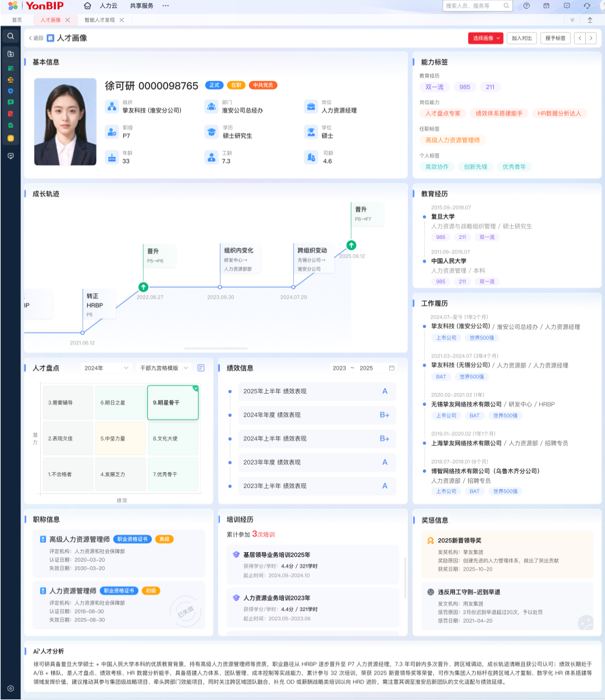The width and height of the screenshot is (605, 700).
Task: Select the 5.中坚力量 grid cell
Action: 120,438
